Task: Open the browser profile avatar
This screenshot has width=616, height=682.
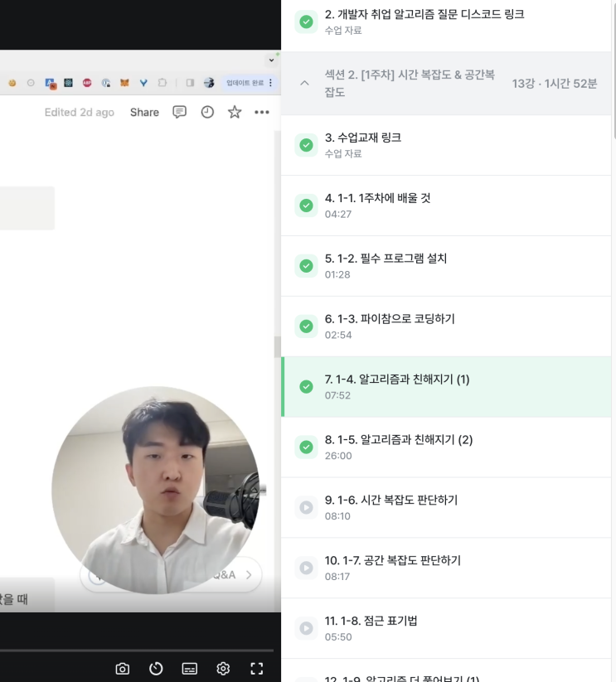Action: [x=209, y=83]
